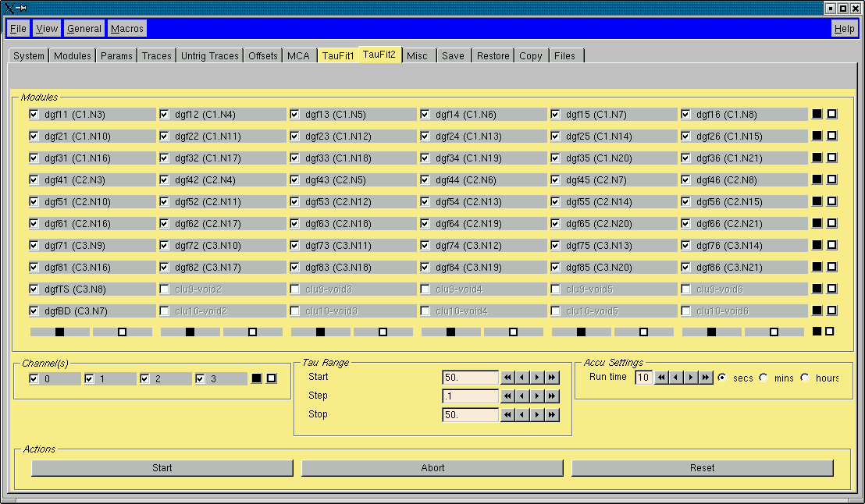Uncheck module dgf64 (C2.N19)
The width and height of the screenshot is (865, 504).
425,223
